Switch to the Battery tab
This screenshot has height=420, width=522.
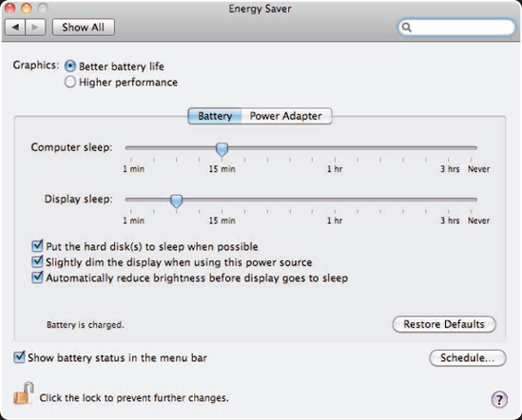click(x=215, y=116)
